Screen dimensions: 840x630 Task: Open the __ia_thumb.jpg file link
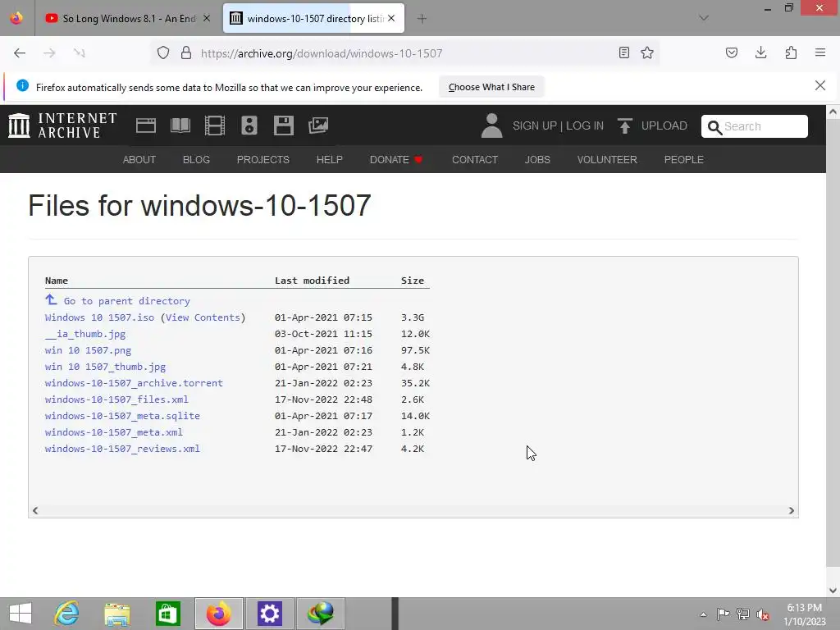pos(85,334)
